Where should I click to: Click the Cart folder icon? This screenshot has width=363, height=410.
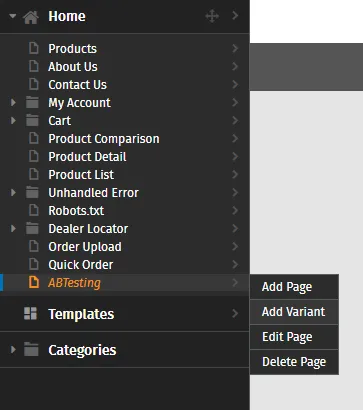32,120
